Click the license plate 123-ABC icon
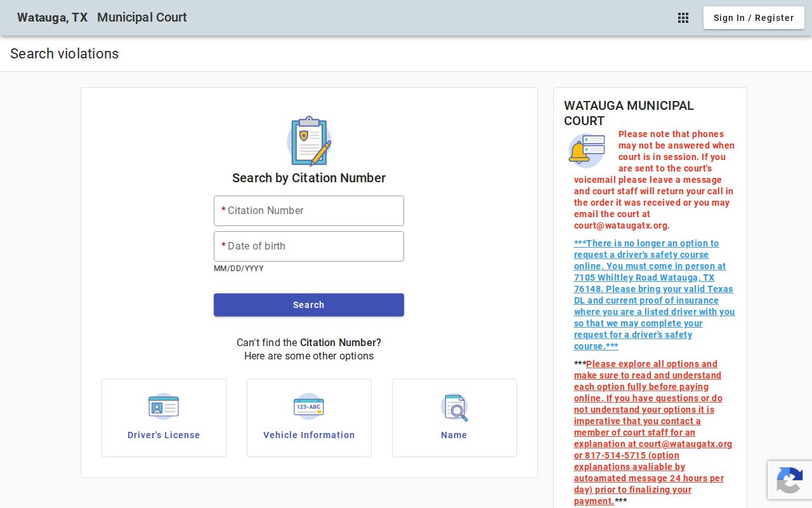Screen dimensions: 812x508 (309, 406)
